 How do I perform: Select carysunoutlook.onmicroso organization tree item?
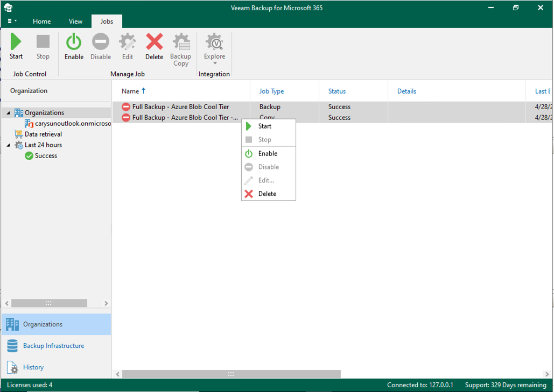click(x=73, y=124)
